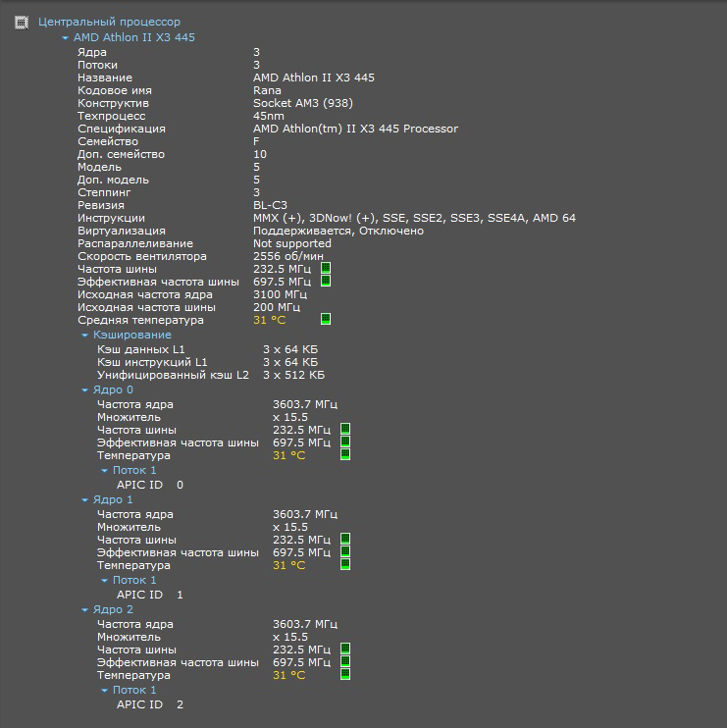The image size is (727, 728).
Task: Select the AMD Athlon(tm) II X3 445 Processor text
Action: coord(355,129)
